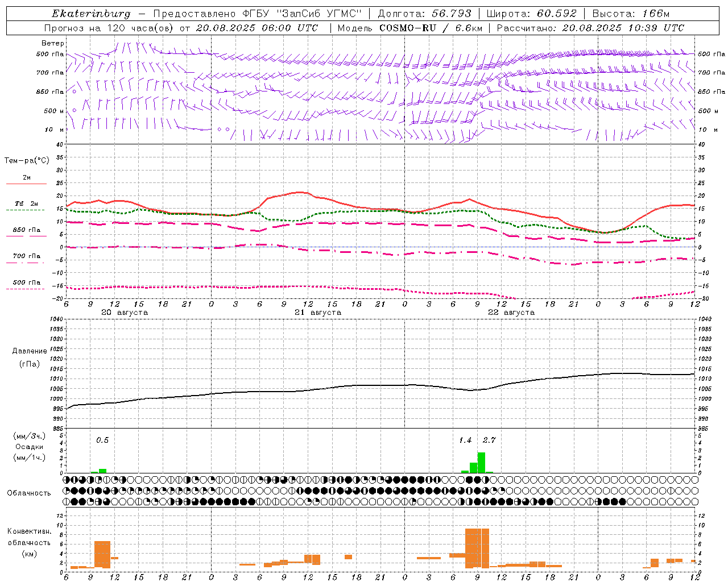728x582 pixels.
Task: Click the tallest green precipitation bar under 2.7
Action: (x=481, y=463)
